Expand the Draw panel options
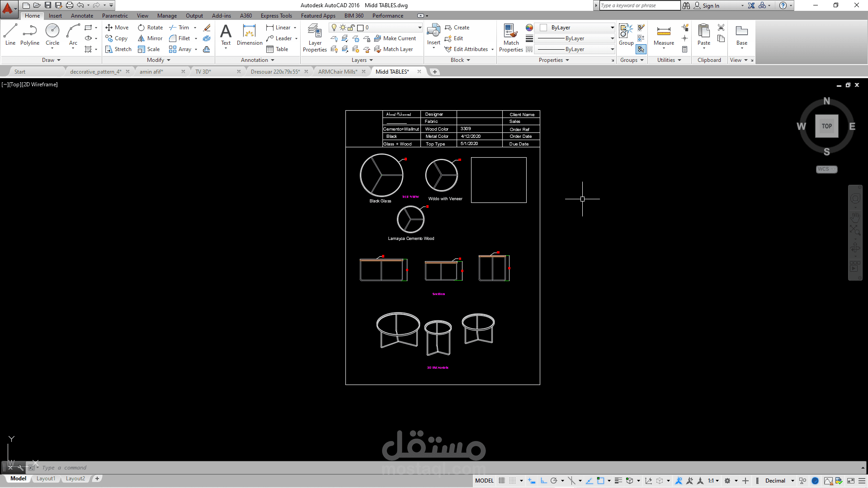 point(51,60)
